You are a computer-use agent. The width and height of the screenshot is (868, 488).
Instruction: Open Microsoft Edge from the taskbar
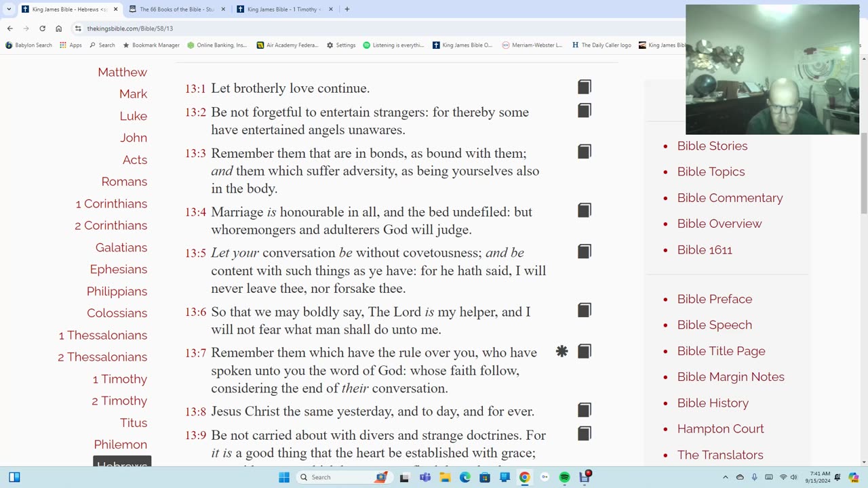[x=465, y=477]
